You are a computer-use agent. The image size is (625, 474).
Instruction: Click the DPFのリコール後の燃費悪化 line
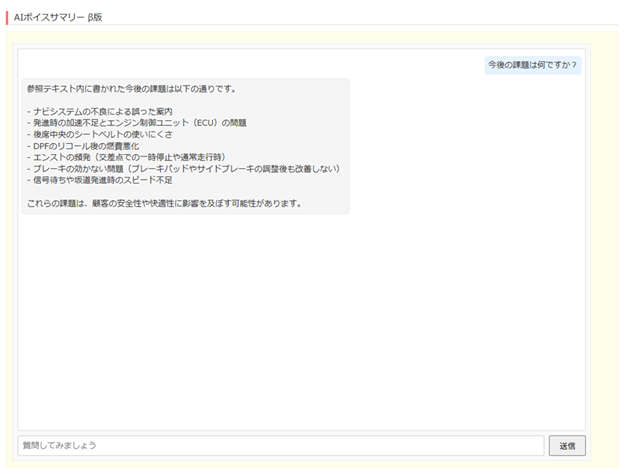click(98, 146)
